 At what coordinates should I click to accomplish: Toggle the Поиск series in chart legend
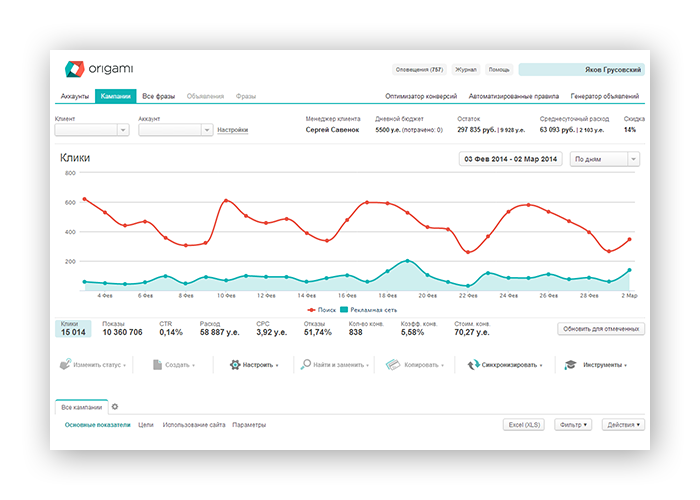[x=318, y=311]
